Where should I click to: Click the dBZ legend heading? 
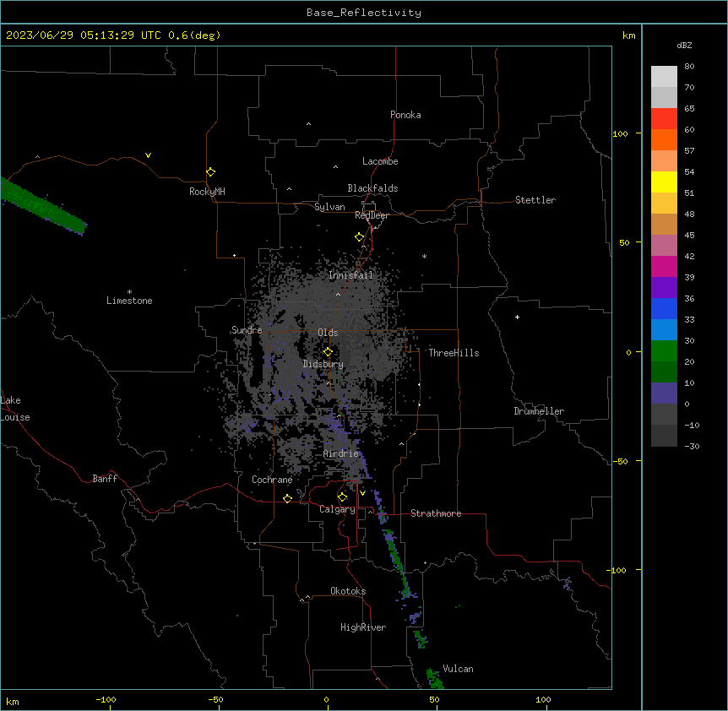[684, 45]
